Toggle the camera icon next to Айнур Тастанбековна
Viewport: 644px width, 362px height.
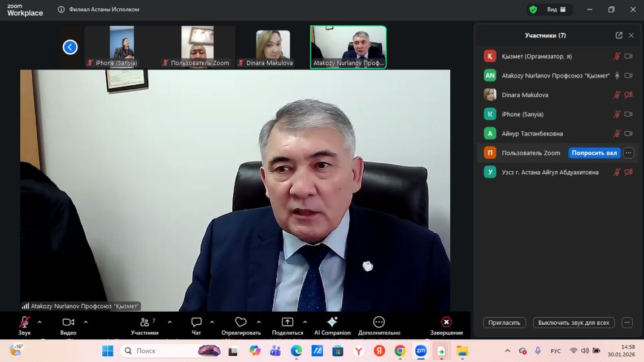[x=629, y=133]
